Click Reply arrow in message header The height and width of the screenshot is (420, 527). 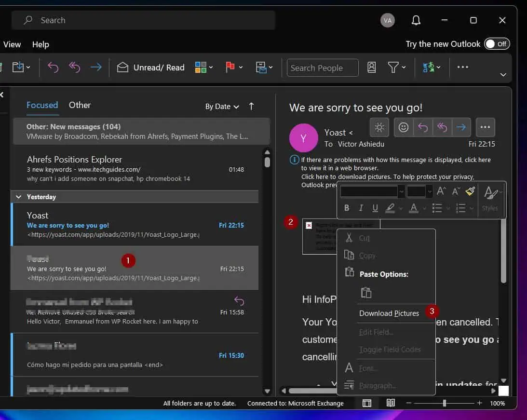pyautogui.click(x=423, y=127)
